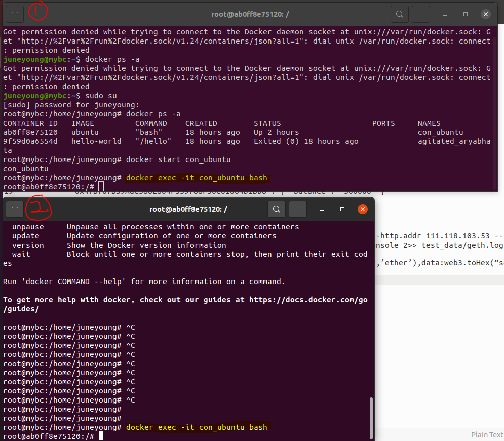This screenshot has height=441, width=504.
Task: Click the 'wait' command entry
Action: tap(21, 254)
